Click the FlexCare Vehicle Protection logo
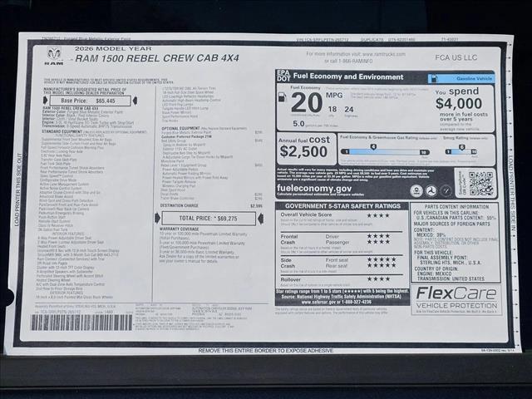 coord(456,298)
